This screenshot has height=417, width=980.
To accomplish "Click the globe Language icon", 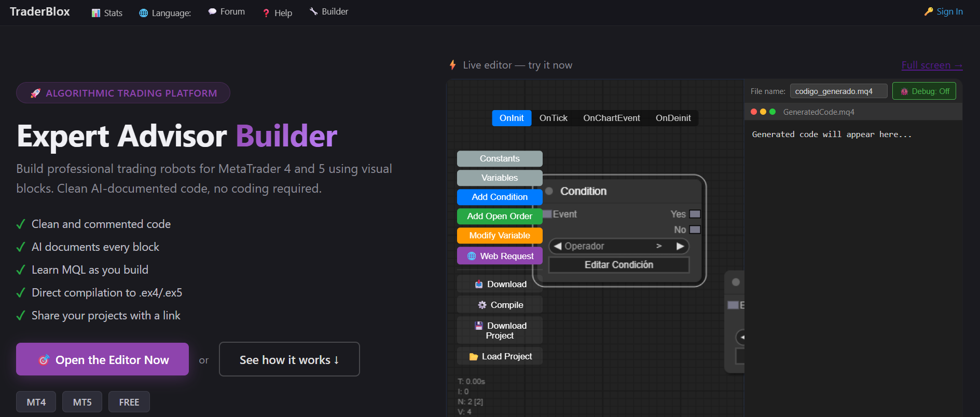I will 144,13.
